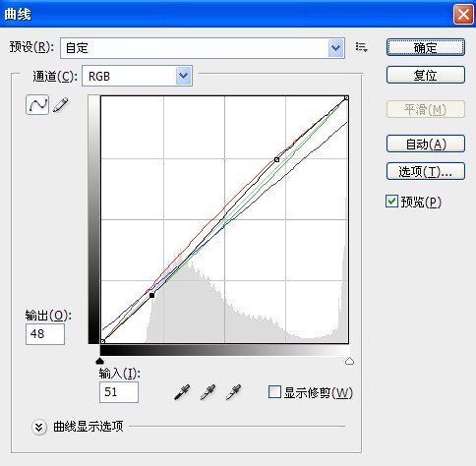Expand 曲线显示选项 curve display options
This screenshot has width=476, height=466.
click(39, 427)
